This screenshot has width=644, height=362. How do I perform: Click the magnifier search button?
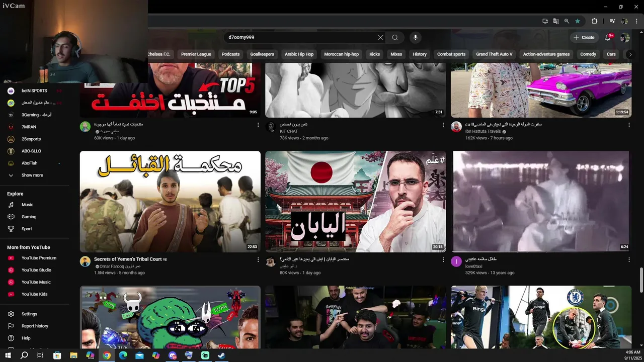395,37
